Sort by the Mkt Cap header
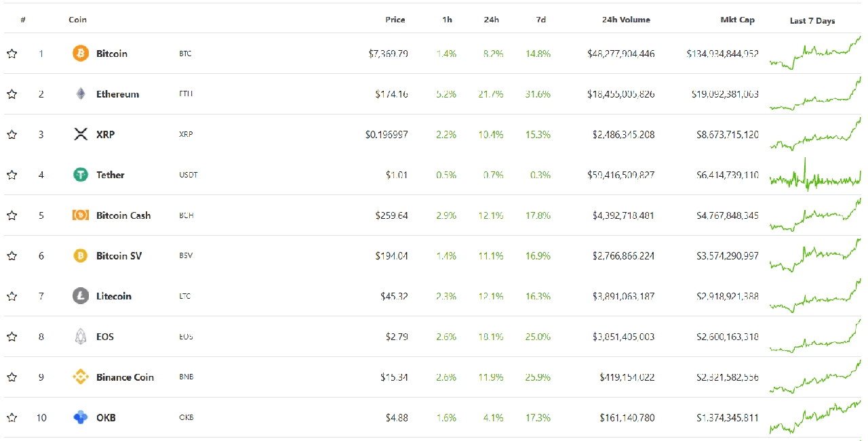Screen dimensions: 868x441 [x=737, y=20]
